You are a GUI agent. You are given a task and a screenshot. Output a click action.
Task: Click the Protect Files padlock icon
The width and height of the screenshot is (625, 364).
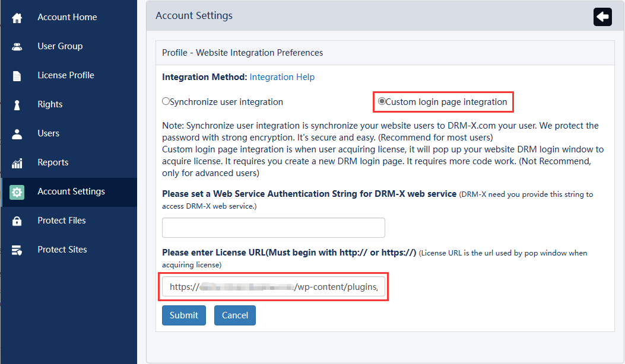pos(17,221)
